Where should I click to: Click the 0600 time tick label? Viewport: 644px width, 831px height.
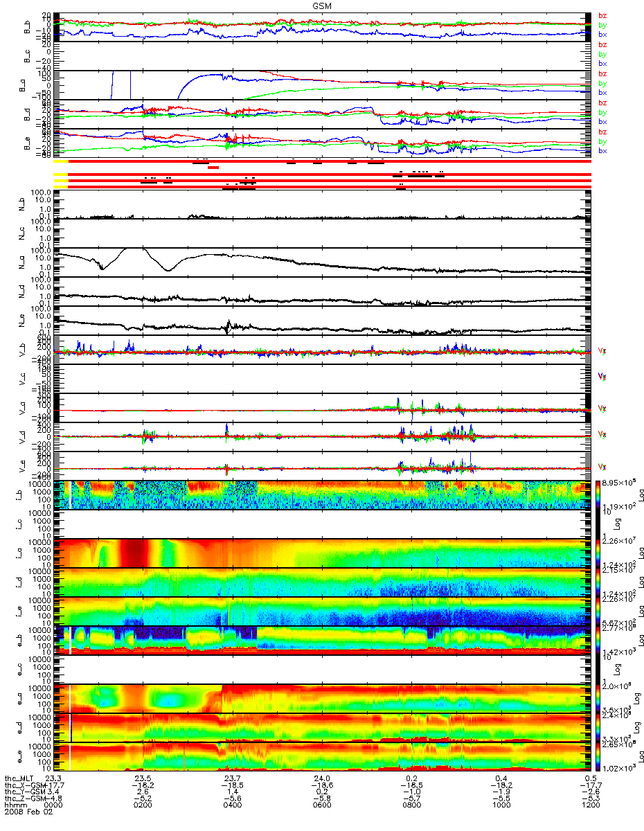coord(322,806)
